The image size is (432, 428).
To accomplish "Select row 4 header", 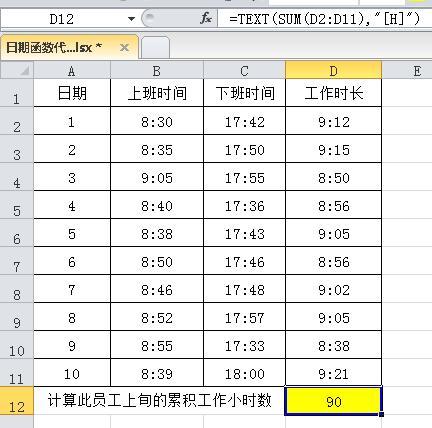I will pos(17,177).
